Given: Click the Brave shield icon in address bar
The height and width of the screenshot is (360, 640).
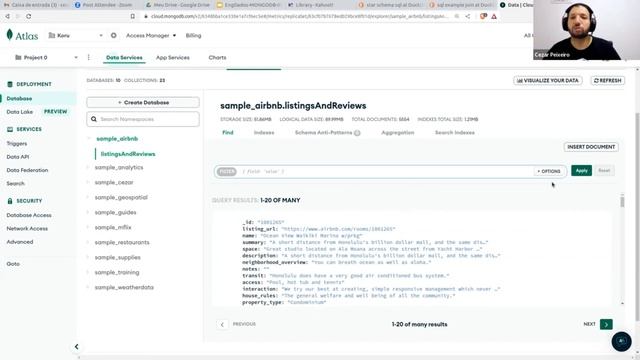Looking at the screenshot, I should (484, 16).
